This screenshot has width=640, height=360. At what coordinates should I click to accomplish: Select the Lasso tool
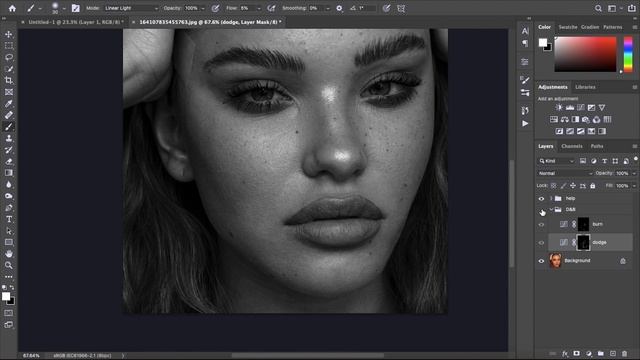pyautogui.click(x=9, y=57)
